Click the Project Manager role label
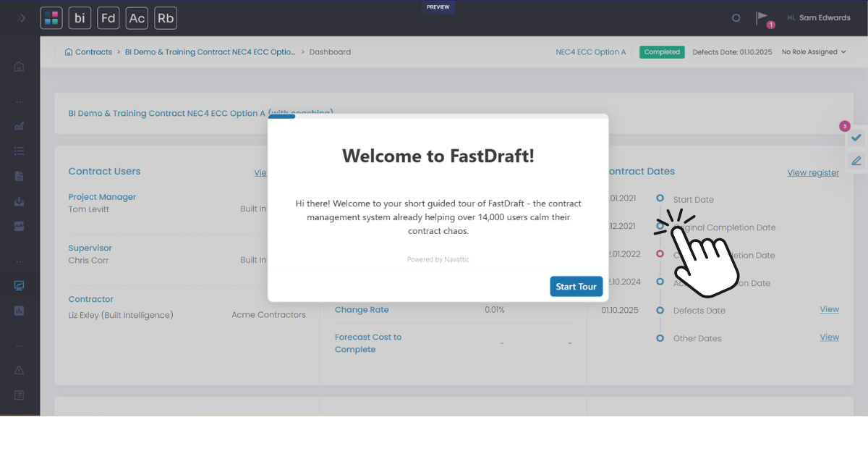Viewport: 868px width, 454px height. [102, 197]
